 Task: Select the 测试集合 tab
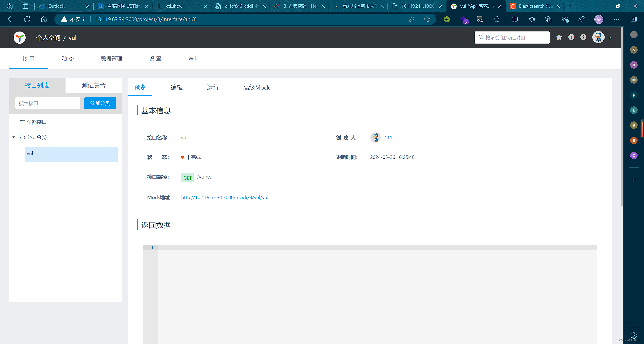94,85
